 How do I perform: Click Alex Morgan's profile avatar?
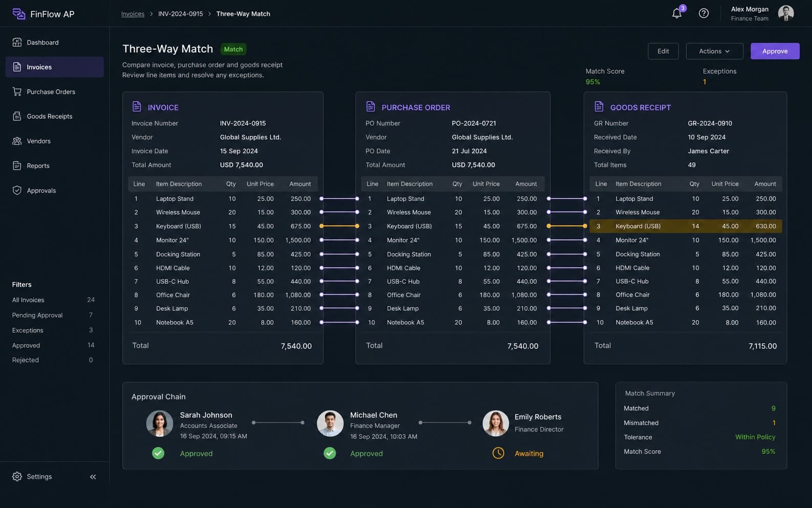click(x=786, y=13)
